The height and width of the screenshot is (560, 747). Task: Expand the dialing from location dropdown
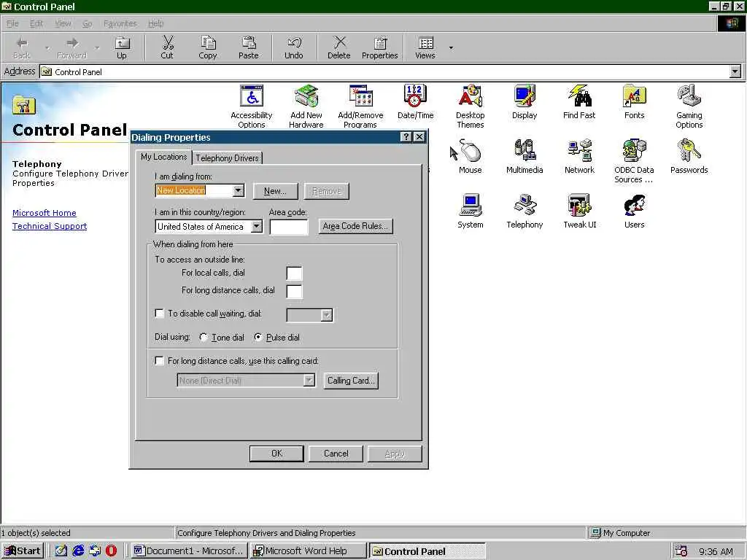pyautogui.click(x=239, y=190)
